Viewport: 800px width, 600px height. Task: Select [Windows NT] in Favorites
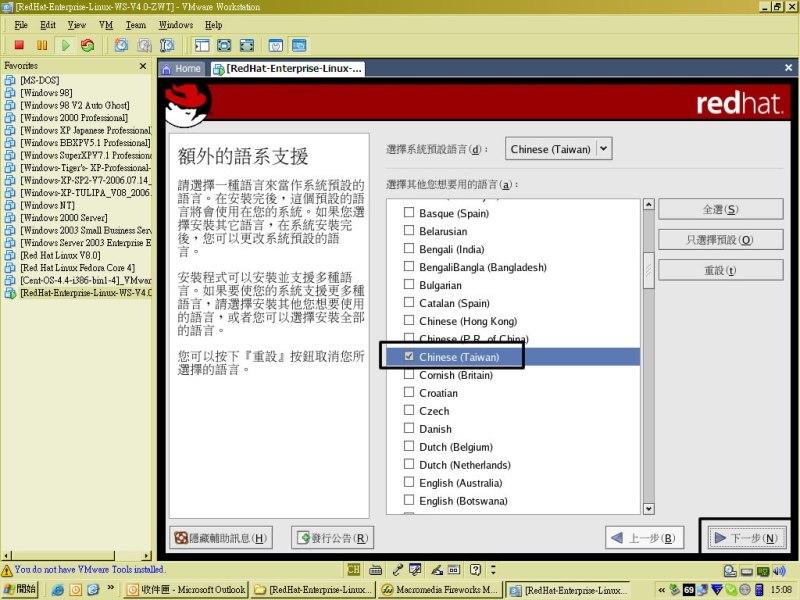pyautogui.click(x=47, y=205)
